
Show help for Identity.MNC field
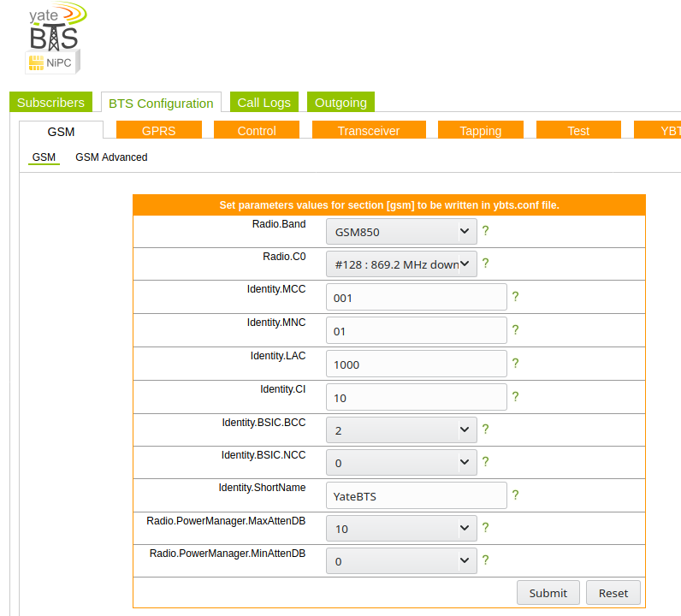(x=515, y=330)
